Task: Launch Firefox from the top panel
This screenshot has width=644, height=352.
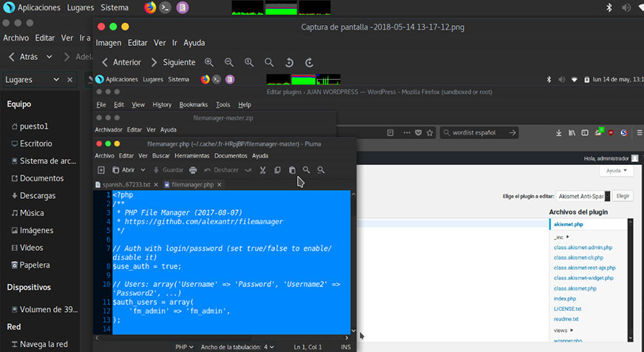Action: pyautogui.click(x=150, y=8)
